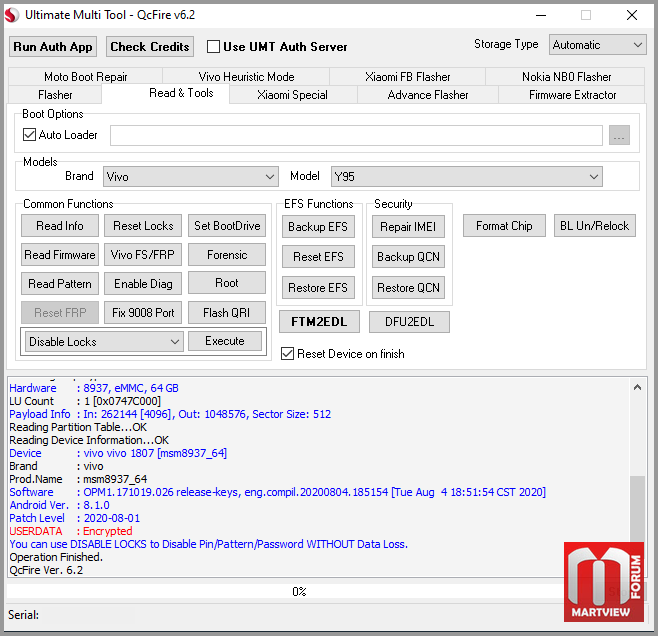Click the Martview Forum logo
The height and width of the screenshot is (636, 658).
(603, 581)
